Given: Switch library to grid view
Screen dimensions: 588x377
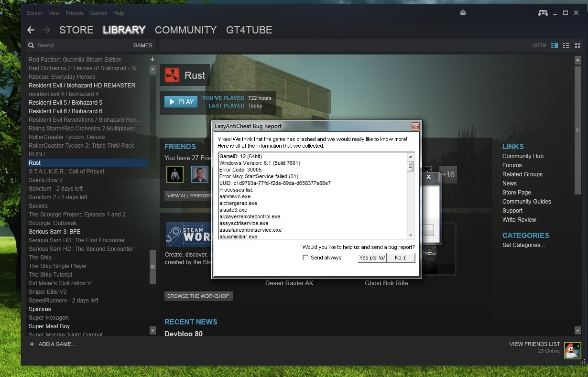Looking at the screenshot, I should tap(577, 45).
